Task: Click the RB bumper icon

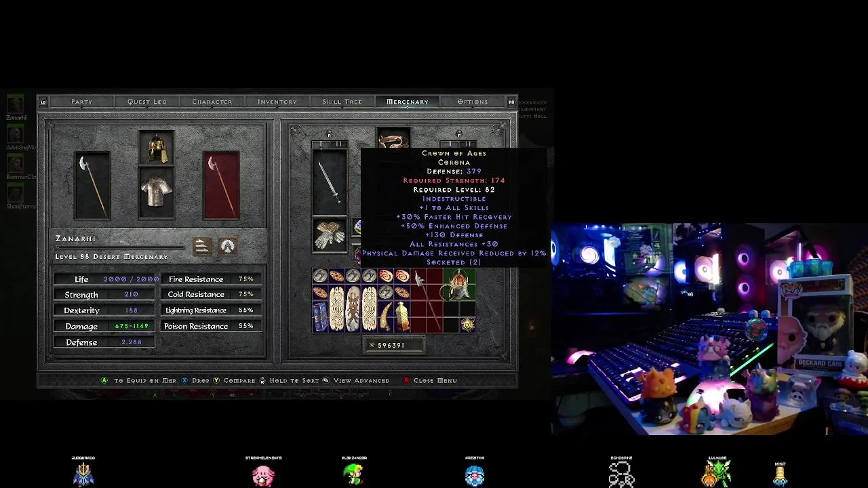Action: click(x=511, y=102)
